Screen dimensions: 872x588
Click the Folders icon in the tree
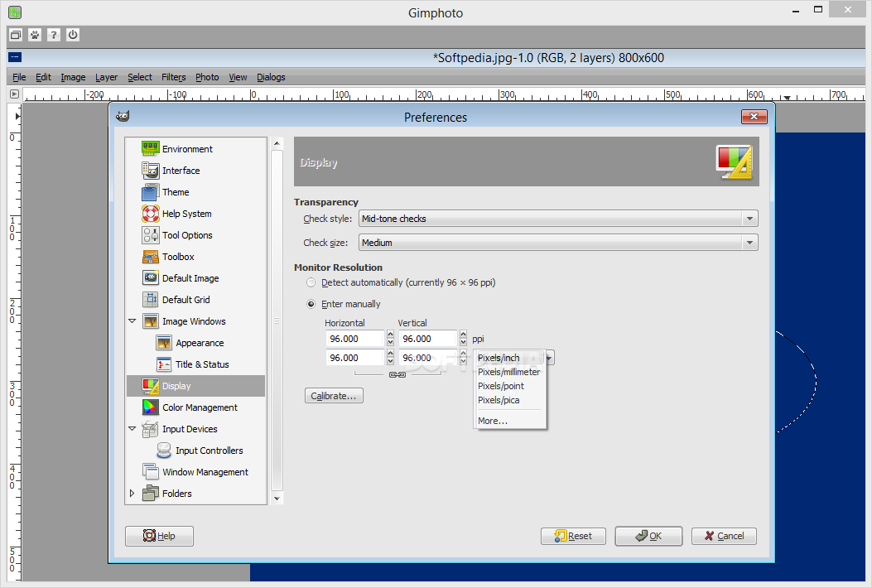(x=150, y=493)
